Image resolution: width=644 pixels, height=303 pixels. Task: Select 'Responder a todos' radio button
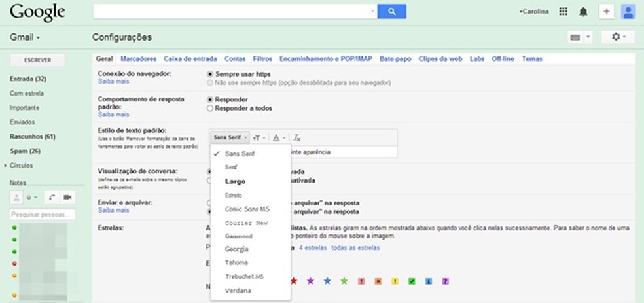[x=210, y=109]
